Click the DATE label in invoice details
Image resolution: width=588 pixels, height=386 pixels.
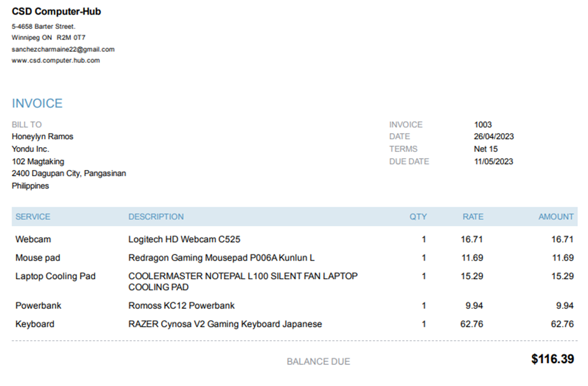399,136
